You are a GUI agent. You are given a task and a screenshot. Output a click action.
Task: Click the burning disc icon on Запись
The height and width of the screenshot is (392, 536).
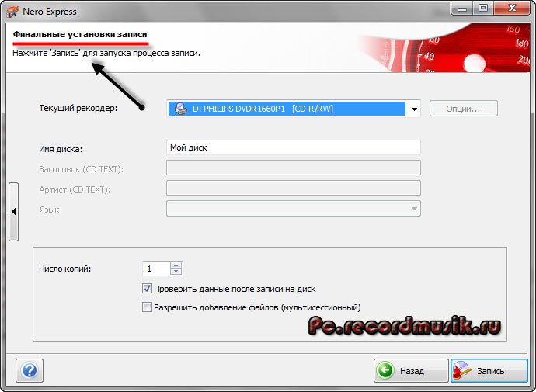coord(462,370)
